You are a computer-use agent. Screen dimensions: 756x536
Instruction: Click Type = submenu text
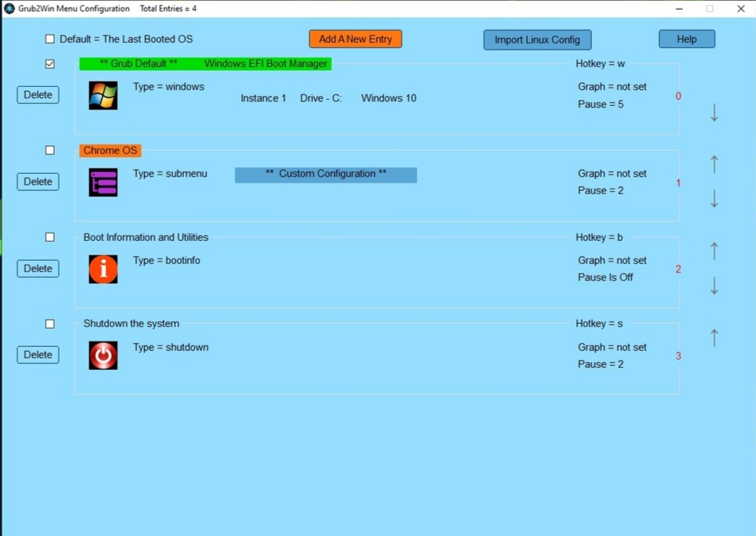(x=170, y=174)
